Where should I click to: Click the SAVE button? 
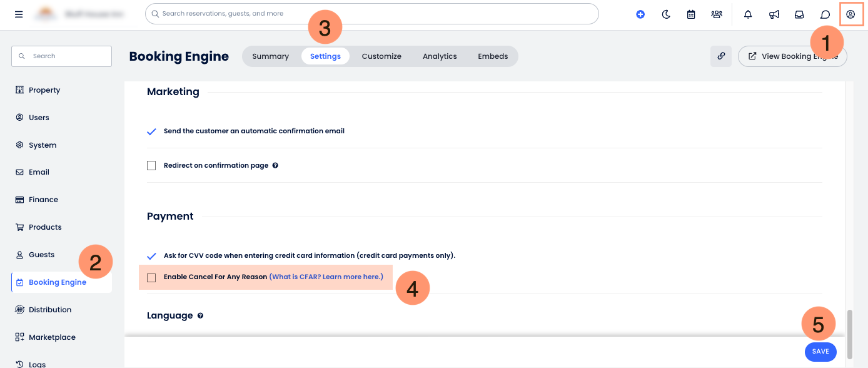[x=820, y=351]
